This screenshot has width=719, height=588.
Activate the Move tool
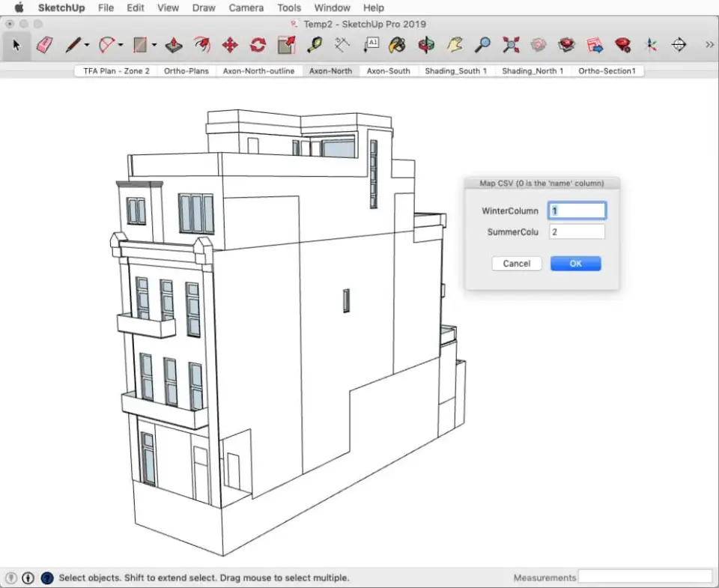click(x=230, y=46)
